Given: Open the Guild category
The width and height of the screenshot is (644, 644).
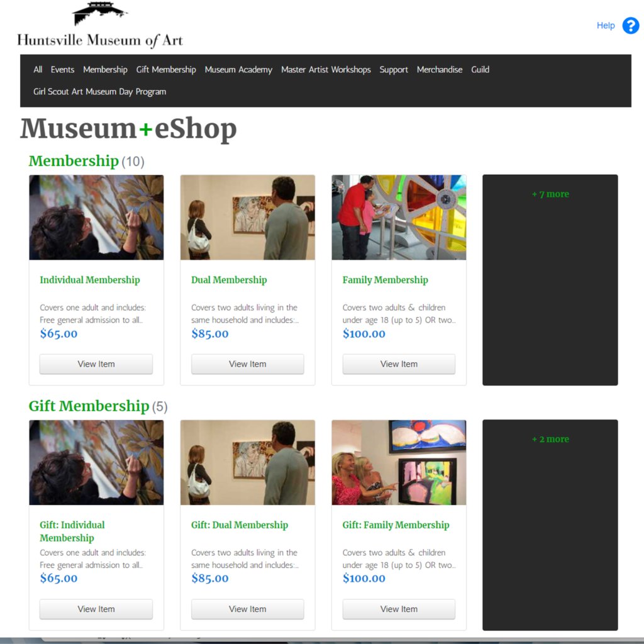Looking at the screenshot, I should click(480, 70).
